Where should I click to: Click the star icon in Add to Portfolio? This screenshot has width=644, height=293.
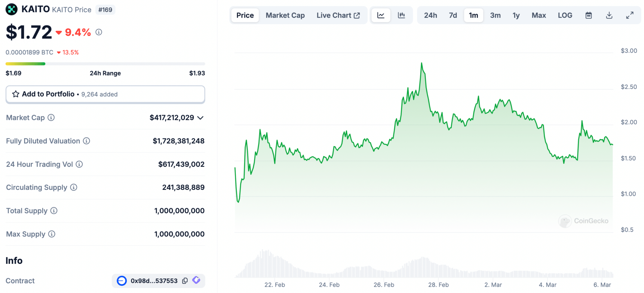(16, 94)
